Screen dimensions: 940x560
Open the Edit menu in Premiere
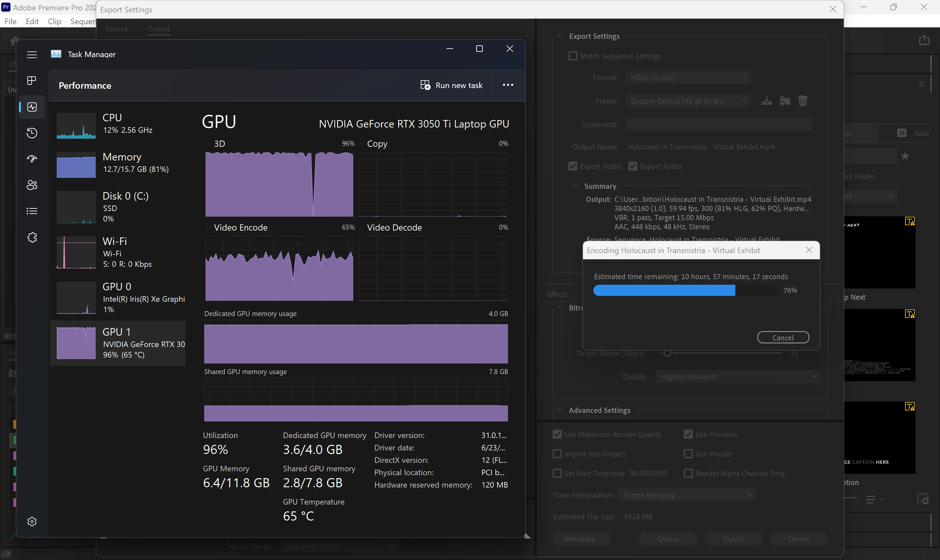(x=32, y=22)
